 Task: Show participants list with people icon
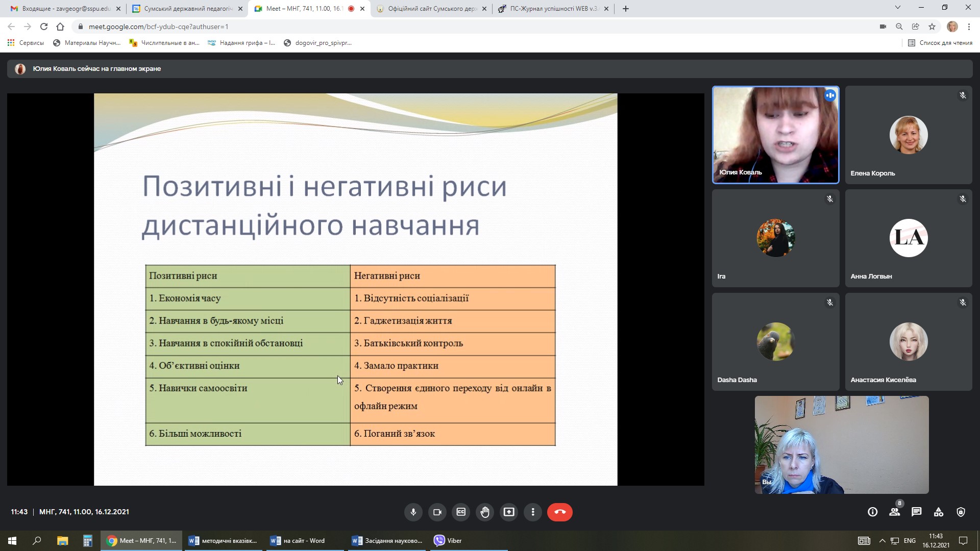[x=894, y=512]
